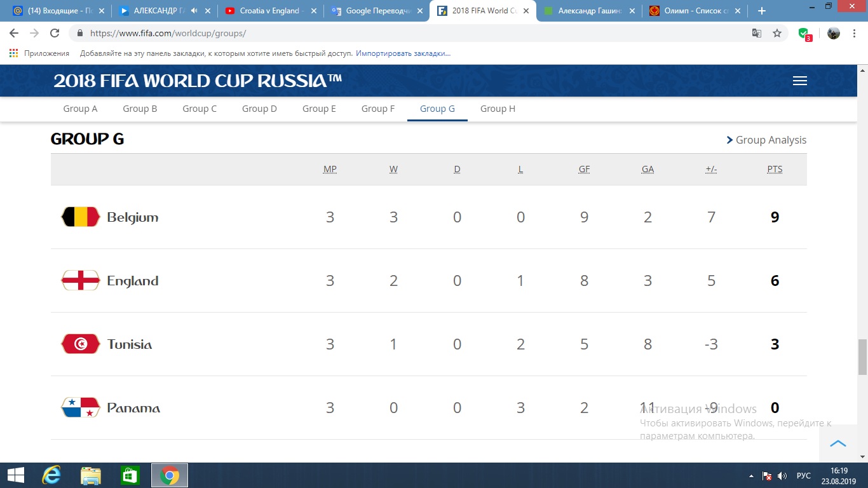Screen dimensions: 868x488
Task: Switch to Group A tab
Action: click(x=80, y=109)
